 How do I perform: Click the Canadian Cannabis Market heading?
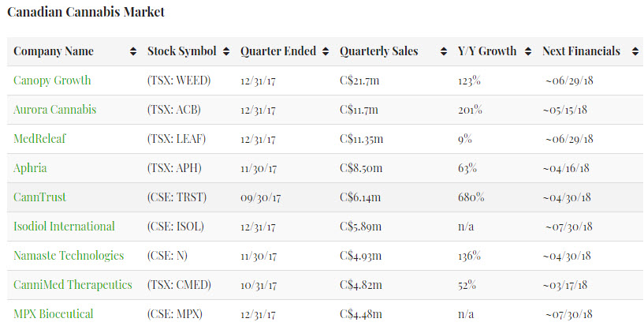pyautogui.click(x=86, y=13)
